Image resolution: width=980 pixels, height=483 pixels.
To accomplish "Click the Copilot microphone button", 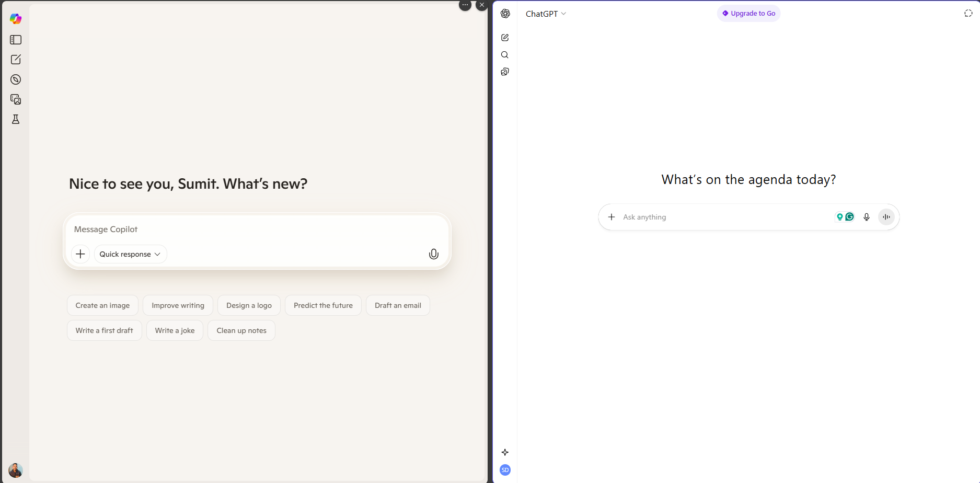I will pos(433,254).
